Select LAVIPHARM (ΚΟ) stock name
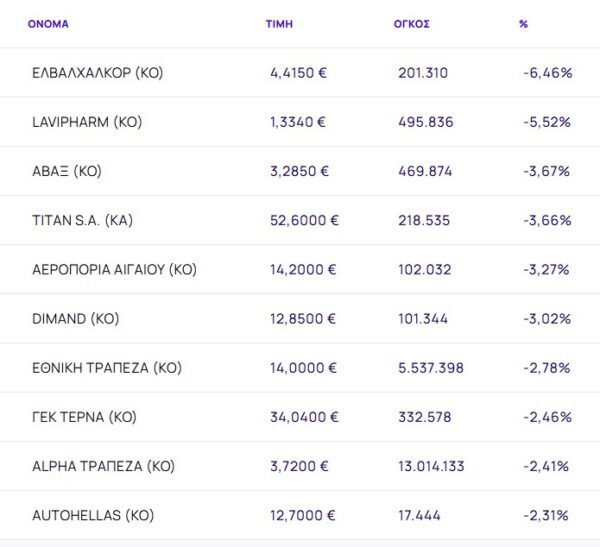Viewport: 600px width, 547px height. click(x=86, y=122)
